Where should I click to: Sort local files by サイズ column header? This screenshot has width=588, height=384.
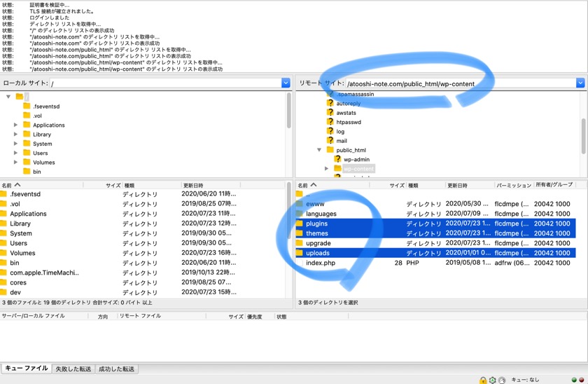tap(113, 186)
